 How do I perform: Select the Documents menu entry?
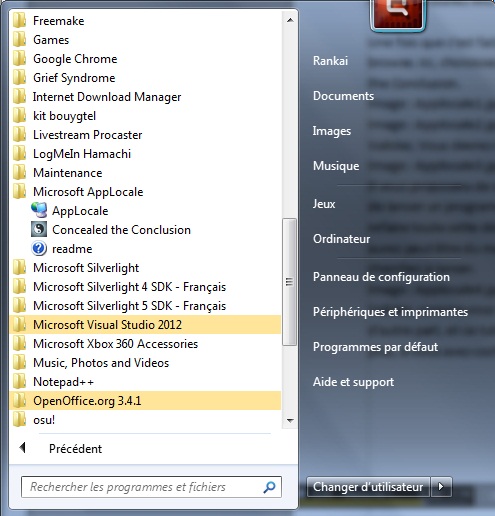[343, 96]
